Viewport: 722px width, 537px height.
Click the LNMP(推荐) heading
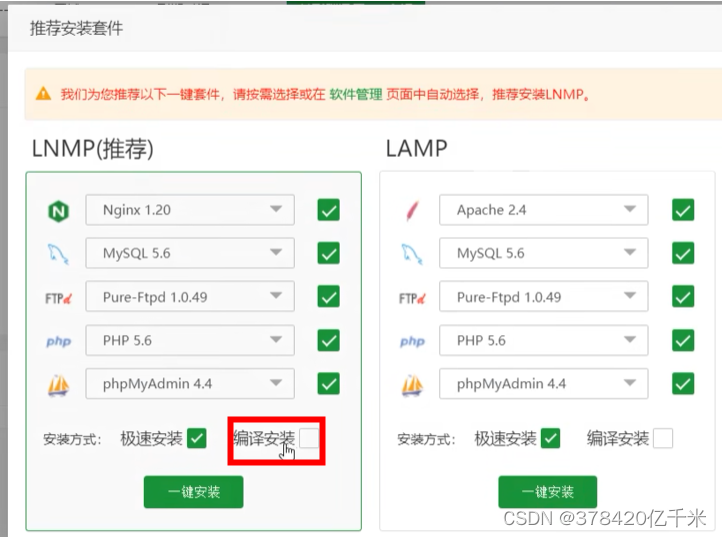point(93,149)
